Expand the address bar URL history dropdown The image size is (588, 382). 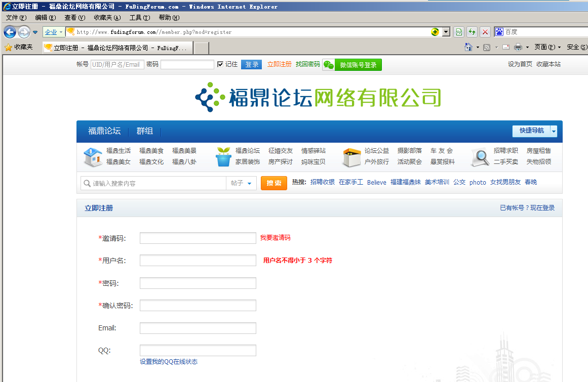pyautogui.click(x=446, y=32)
